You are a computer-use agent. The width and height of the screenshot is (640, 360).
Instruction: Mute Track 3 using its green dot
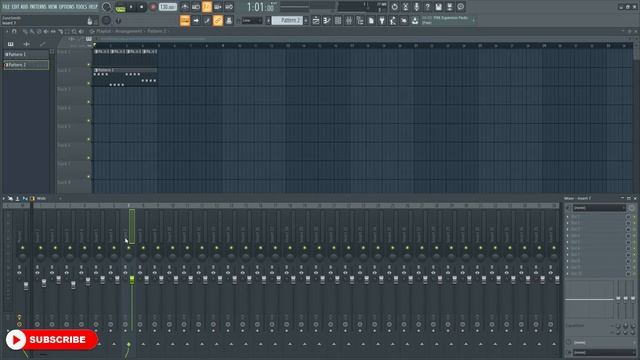pyautogui.click(x=89, y=102)
